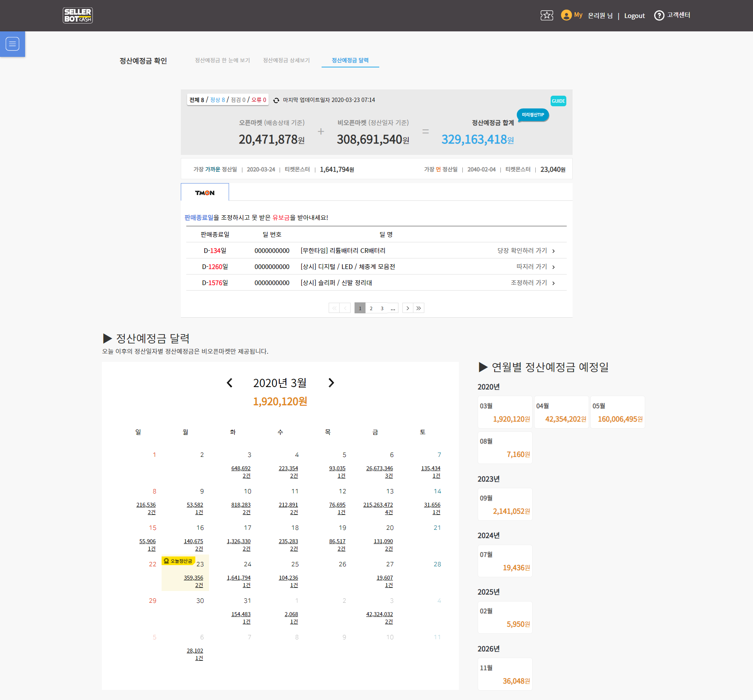Viewport: 753px width, 700px height.
Task: Open 따지러 가기 chevron link
Action: point(553,267)
